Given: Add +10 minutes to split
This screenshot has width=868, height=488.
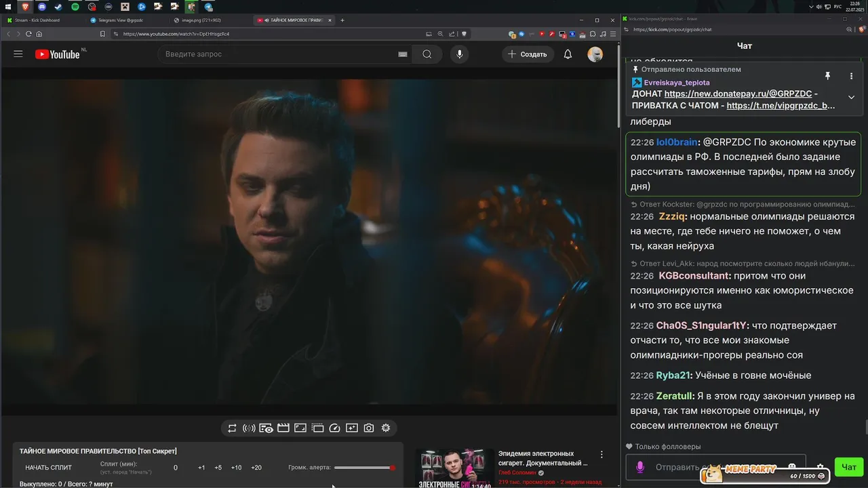Looking at the screenshot, I should point(236,468).
